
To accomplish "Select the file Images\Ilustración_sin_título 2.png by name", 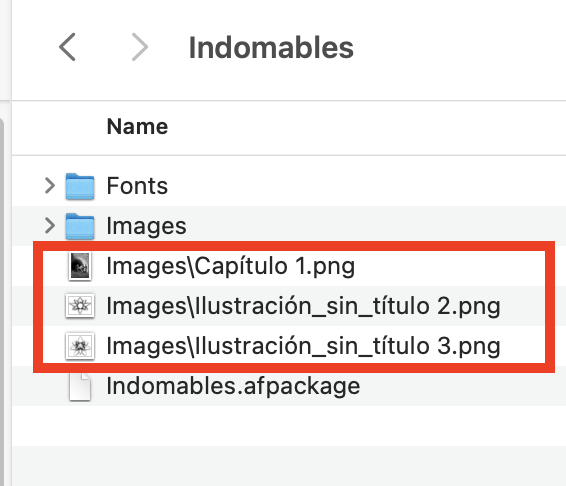I will (x=304, y=306).
